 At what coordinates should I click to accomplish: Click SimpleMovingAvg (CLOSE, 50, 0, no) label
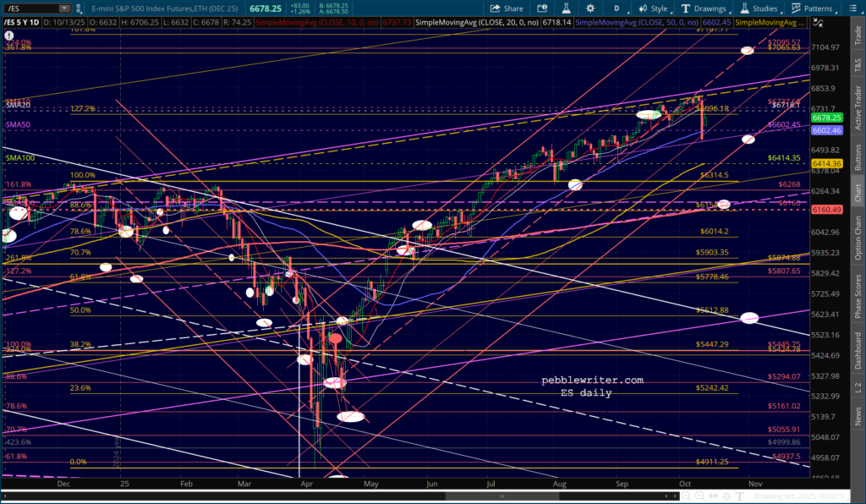638,23
